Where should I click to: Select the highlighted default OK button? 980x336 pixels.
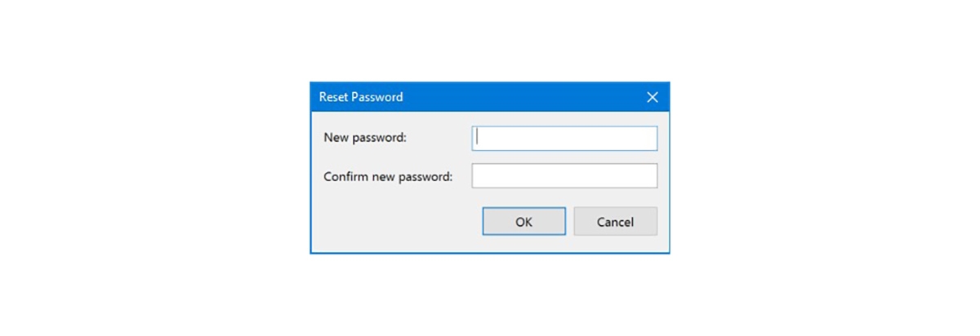pos(523,222)
